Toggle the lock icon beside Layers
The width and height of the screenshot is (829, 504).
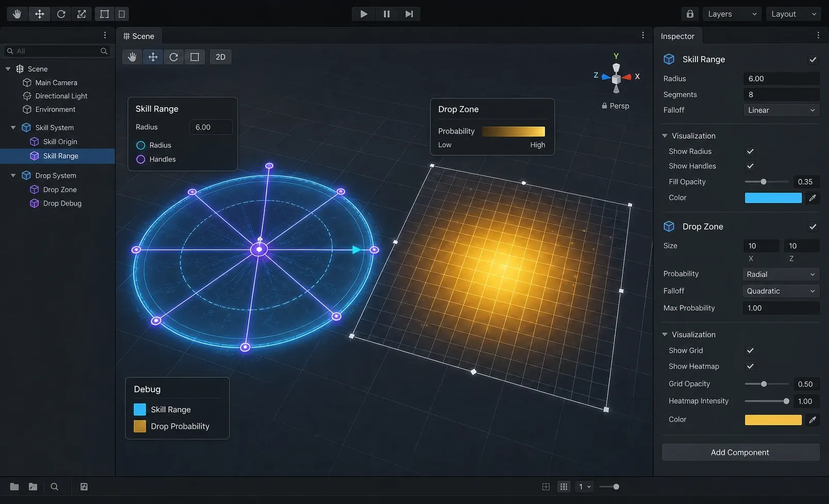(690, 14)
